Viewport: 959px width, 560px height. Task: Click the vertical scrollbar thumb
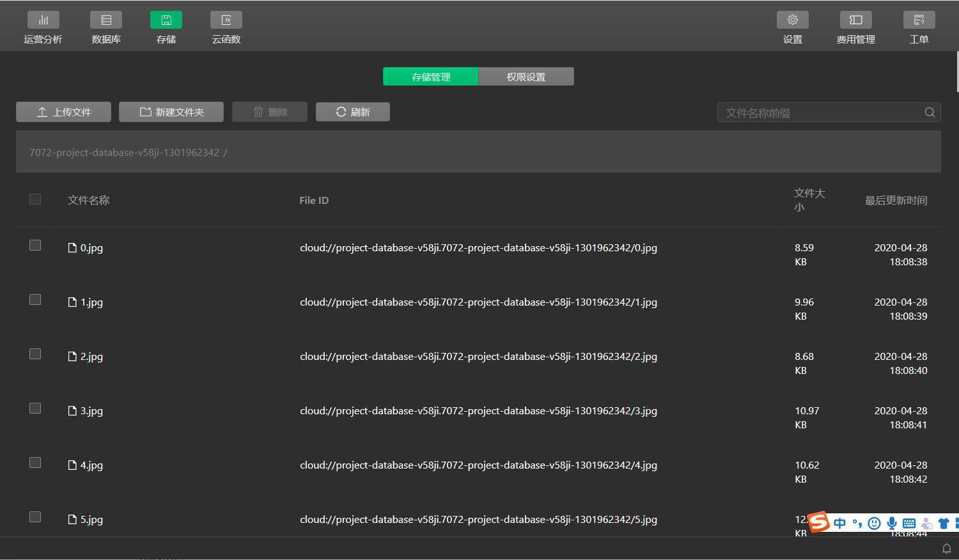pyautogui.click(x=957, y=72)
